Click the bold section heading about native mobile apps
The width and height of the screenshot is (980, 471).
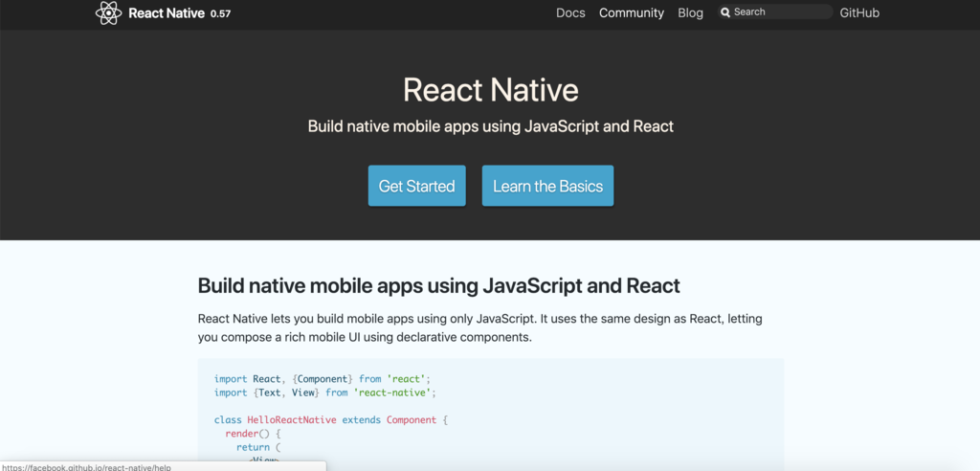point(438,286)
